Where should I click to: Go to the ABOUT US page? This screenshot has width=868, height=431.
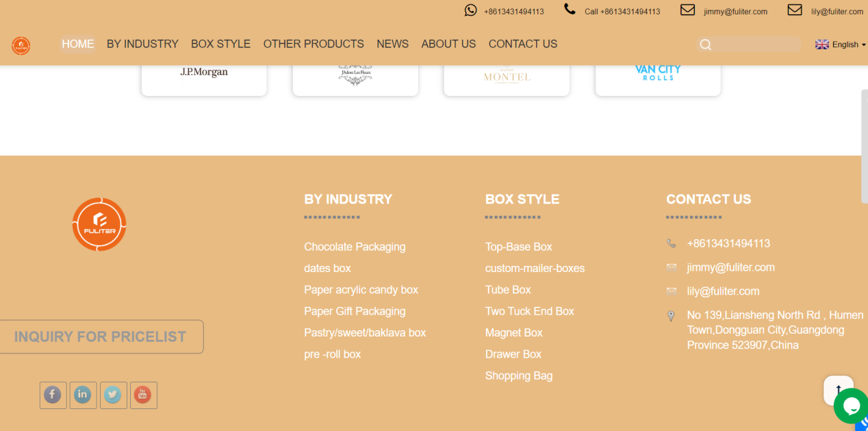tap(448, 44)
